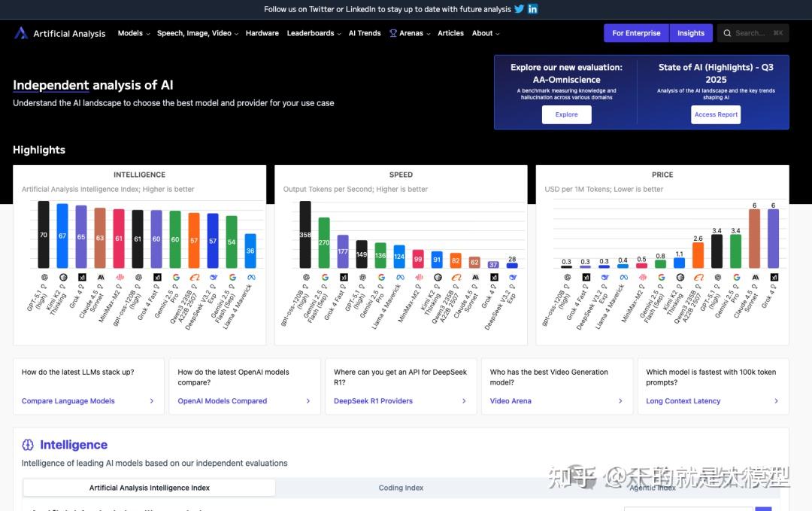
Task: Click the green 270 bar in Speed chart
Action: 324,242
